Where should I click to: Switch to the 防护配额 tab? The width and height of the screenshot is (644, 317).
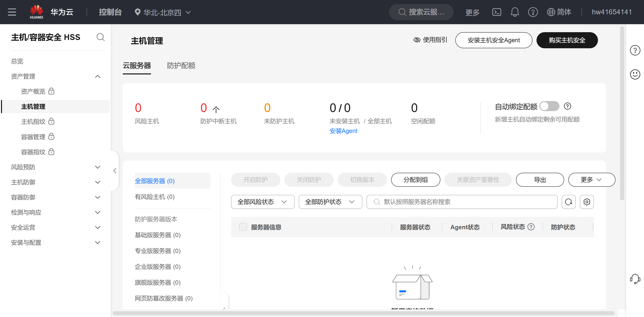click(x=181, y=66)
